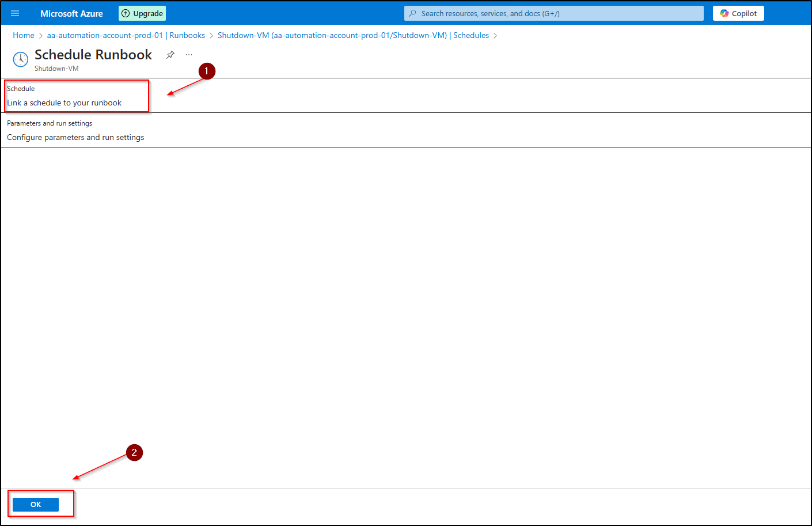Click the Shutdown-VM subtitle under the title

[56, 69]
